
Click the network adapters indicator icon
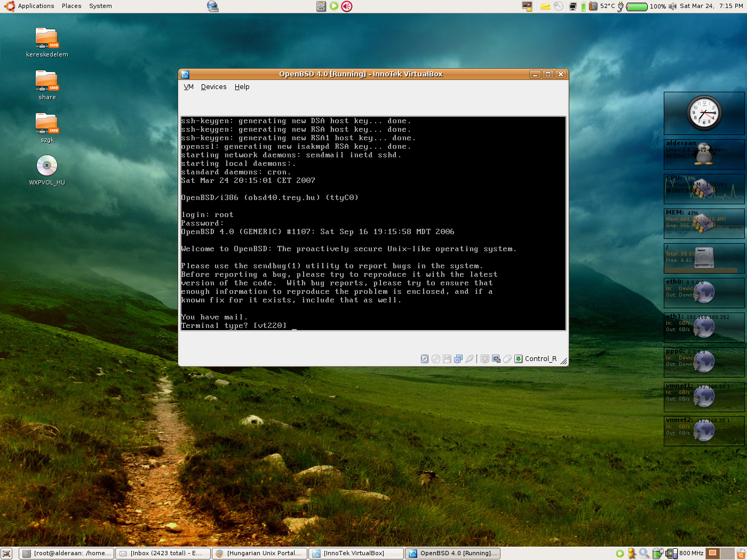tap(458, 359)
